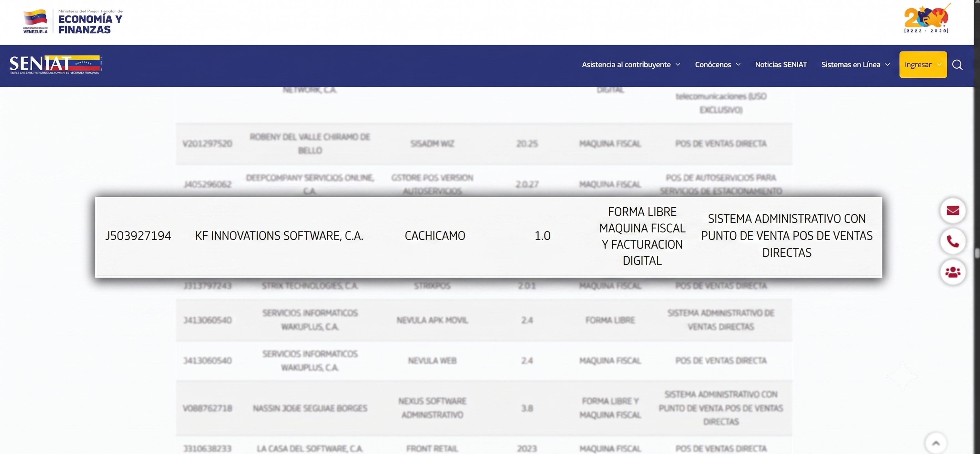
Task: Click the red people group icon
Action: coord(953,272)
